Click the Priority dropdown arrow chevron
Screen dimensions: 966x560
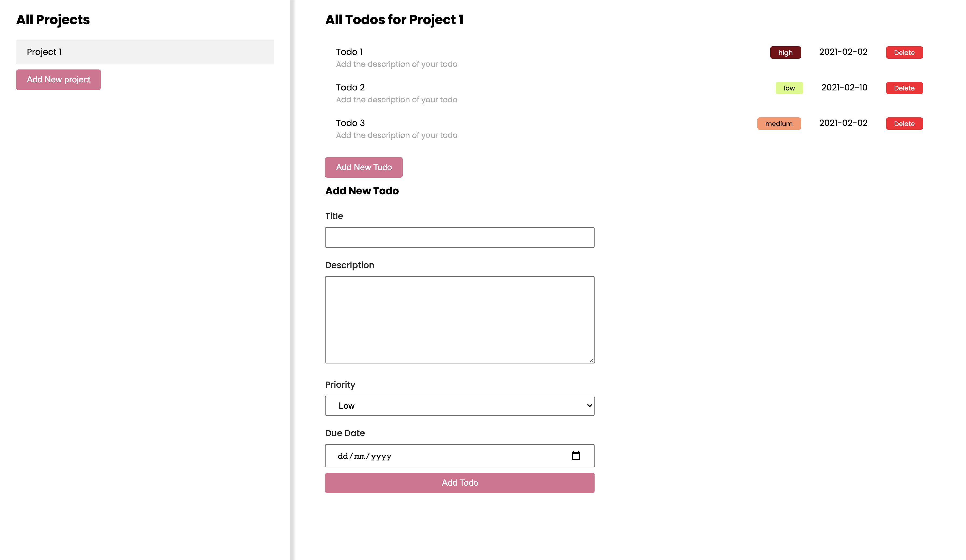589,406
